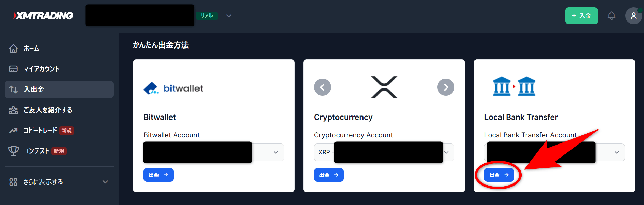This screenshot has width=644, height=205.
Task: Click 出金 button under Bitwallet
Action: click(159, 175)
